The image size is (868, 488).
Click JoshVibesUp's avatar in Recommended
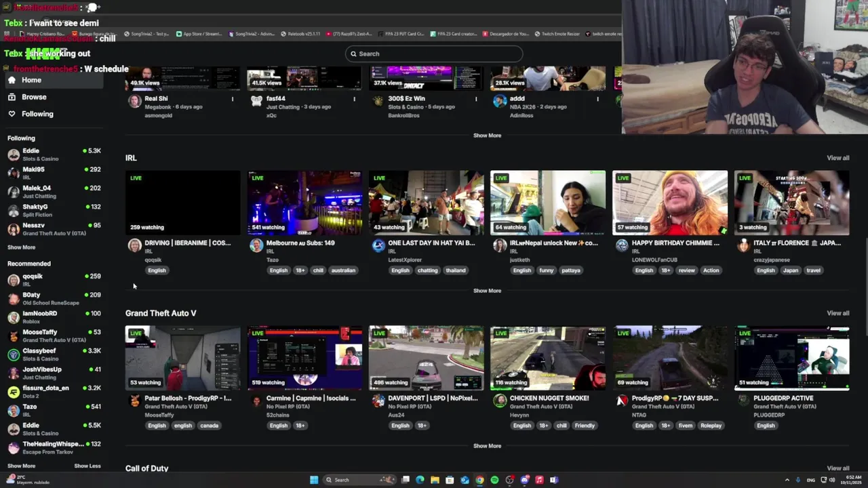tap(14, 373)
